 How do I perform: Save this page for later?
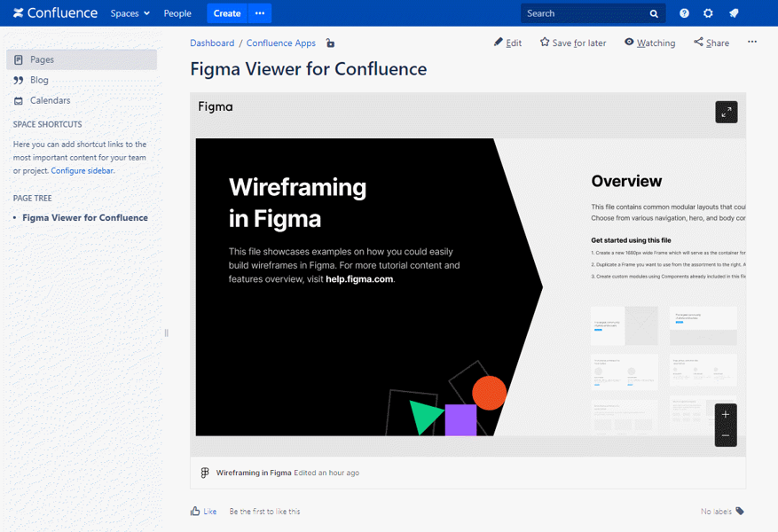573,43
